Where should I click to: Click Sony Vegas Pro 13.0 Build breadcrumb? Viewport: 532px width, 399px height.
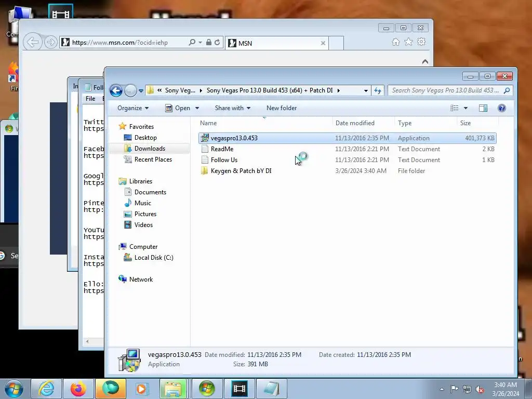pos(270,90)
